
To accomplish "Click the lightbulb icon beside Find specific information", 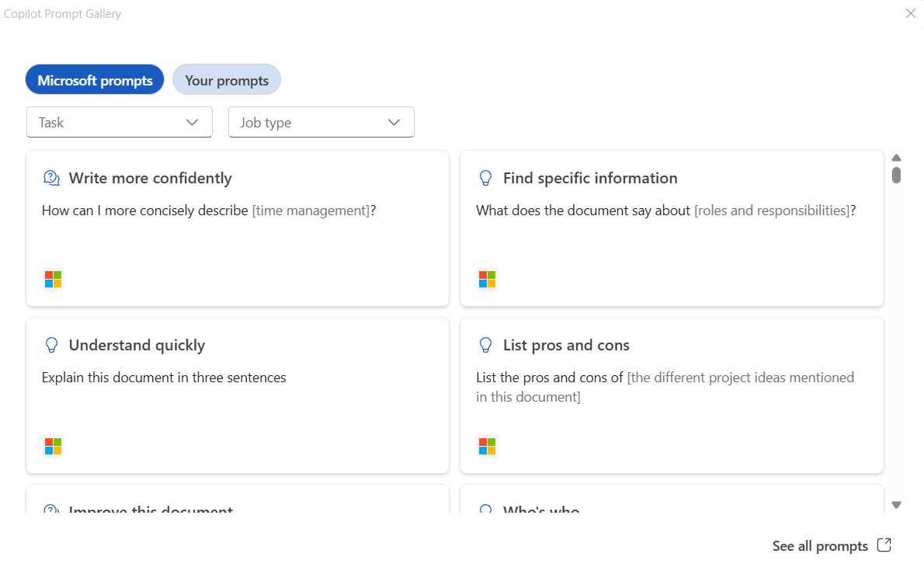I will tap(486, 179).
